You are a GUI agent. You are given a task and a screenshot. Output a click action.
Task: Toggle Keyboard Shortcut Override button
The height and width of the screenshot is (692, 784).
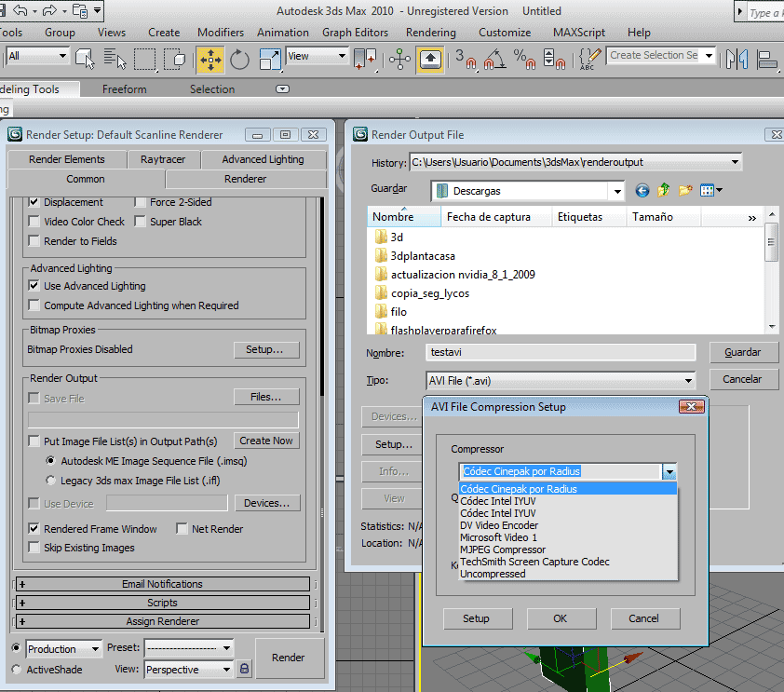point(430,60)
